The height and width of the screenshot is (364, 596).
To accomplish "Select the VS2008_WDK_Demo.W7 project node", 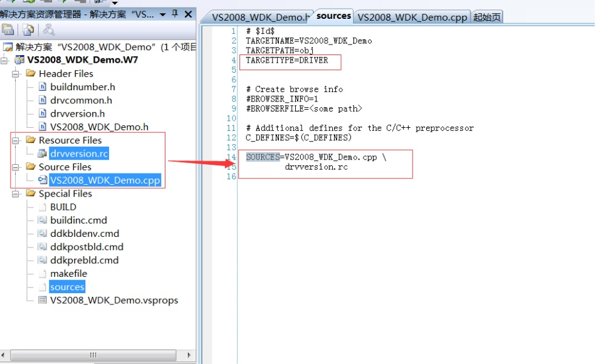I will (x=83, y=60).
